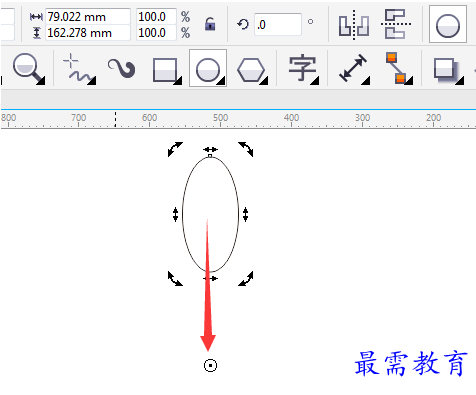
Task: Select the Freehand curve tool
Action: [79, 68]
